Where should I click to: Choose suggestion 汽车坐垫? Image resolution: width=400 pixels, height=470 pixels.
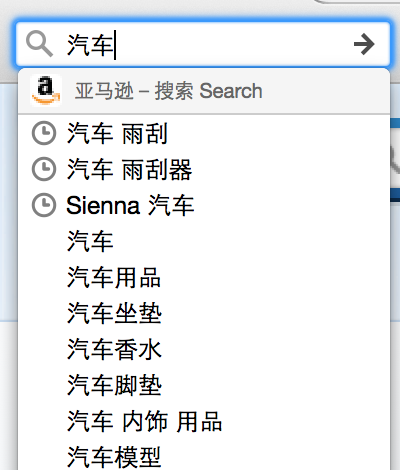(204, 313)
